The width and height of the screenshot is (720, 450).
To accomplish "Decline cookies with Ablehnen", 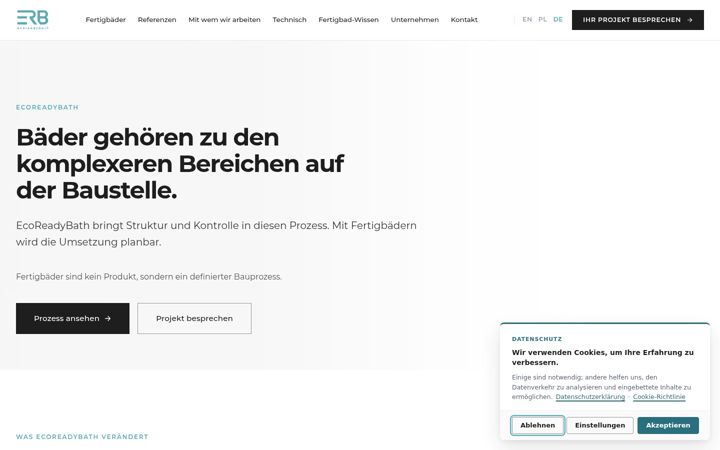I will [x=537, y=425].
